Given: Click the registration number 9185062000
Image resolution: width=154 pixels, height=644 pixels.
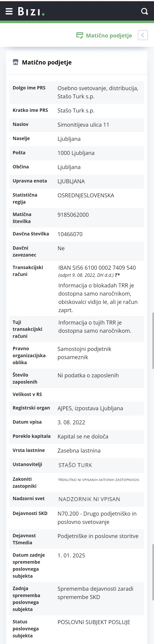Looking at the screenshot, I should click(x=73, y=215).
